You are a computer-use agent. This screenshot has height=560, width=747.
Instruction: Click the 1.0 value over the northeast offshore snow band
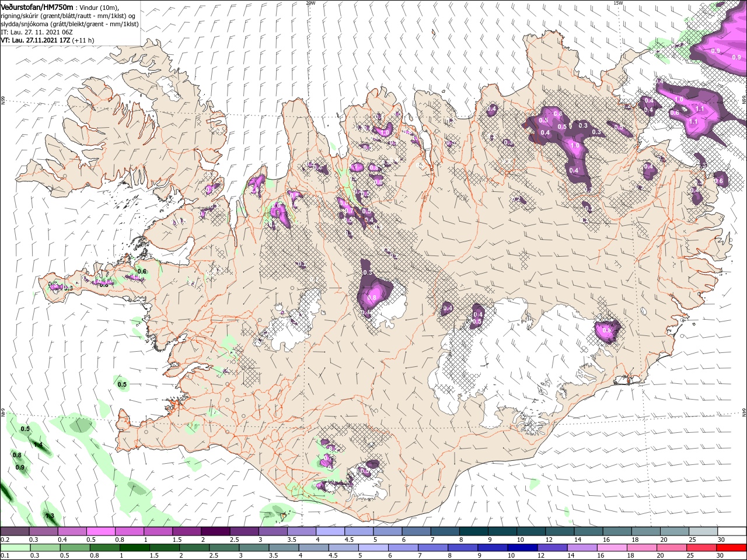pos(679,99)
